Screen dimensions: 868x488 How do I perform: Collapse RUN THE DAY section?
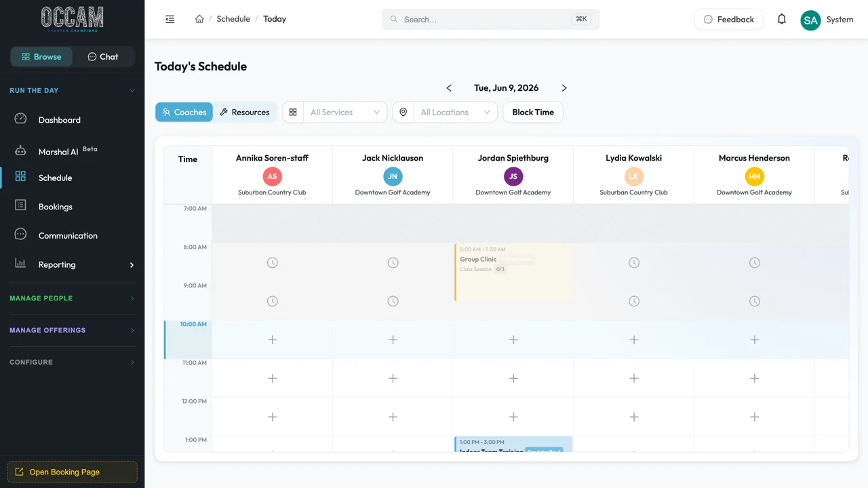72,90
